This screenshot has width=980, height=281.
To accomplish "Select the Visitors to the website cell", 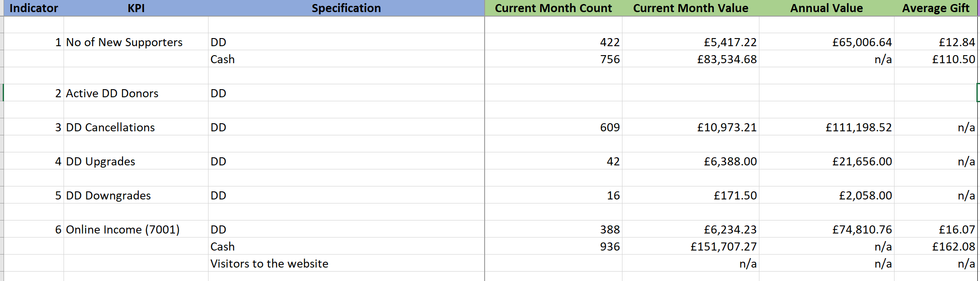I will 346,263.
